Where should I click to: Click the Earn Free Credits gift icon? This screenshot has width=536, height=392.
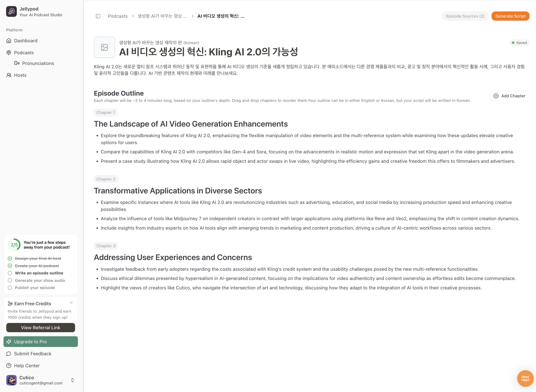pos(10,303)
